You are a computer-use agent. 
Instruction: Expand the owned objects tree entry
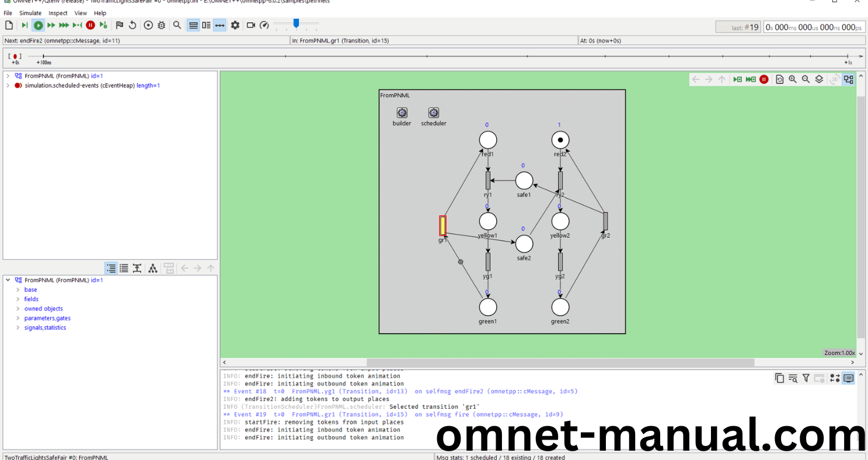(18, 308)
